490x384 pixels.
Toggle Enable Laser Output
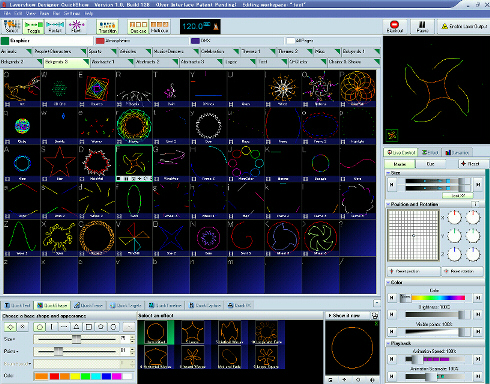463,26
